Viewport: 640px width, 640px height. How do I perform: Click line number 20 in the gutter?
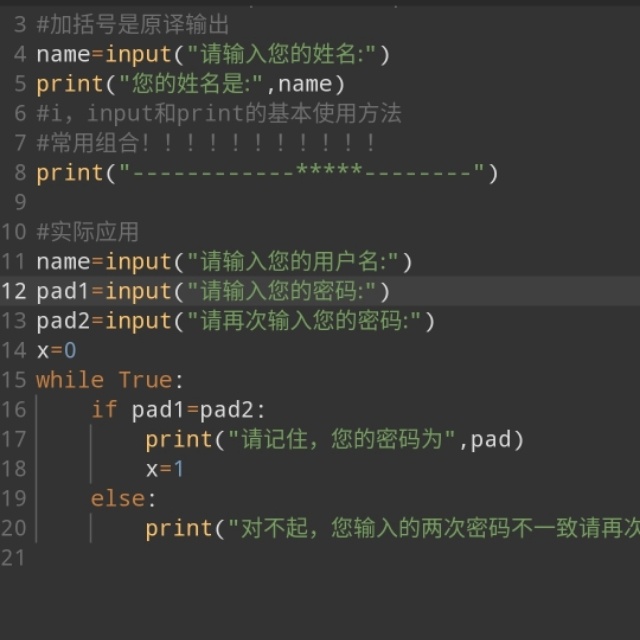pyautogui.click(x=14, y=528)
